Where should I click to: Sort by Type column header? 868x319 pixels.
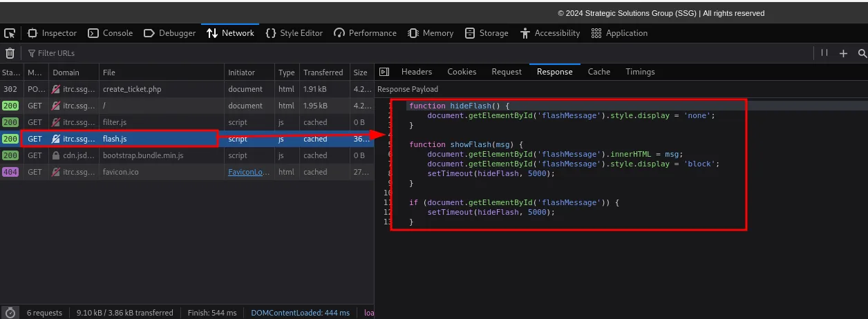pos(287,72)
